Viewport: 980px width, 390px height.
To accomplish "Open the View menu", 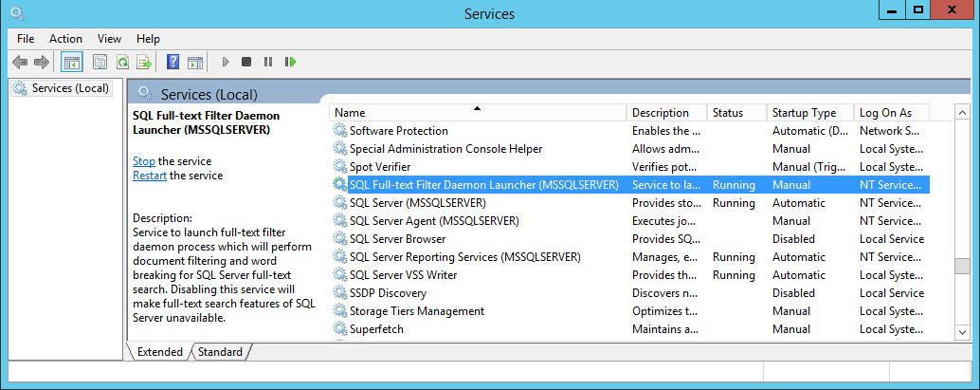I will coord(109,39).
